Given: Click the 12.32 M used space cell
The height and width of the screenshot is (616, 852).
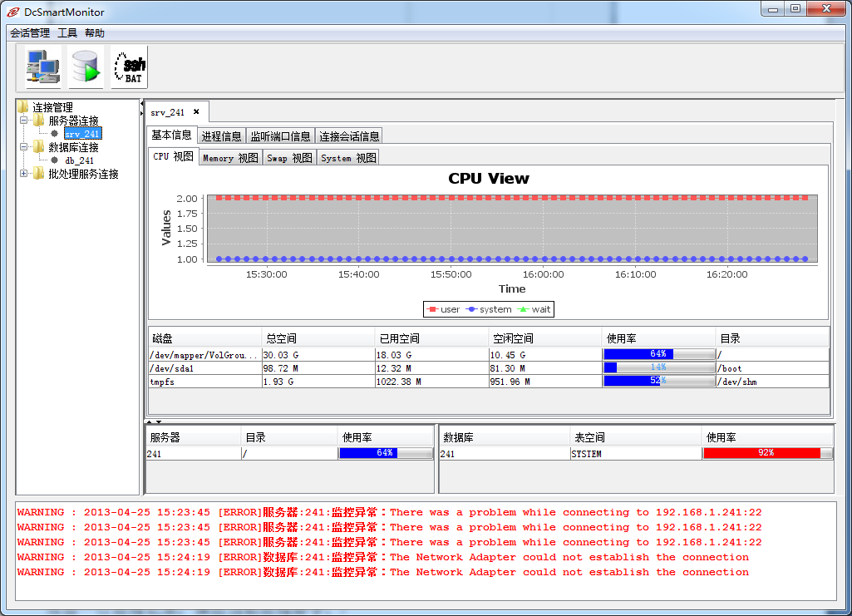Looking at the screenshot, I should 432,368.
